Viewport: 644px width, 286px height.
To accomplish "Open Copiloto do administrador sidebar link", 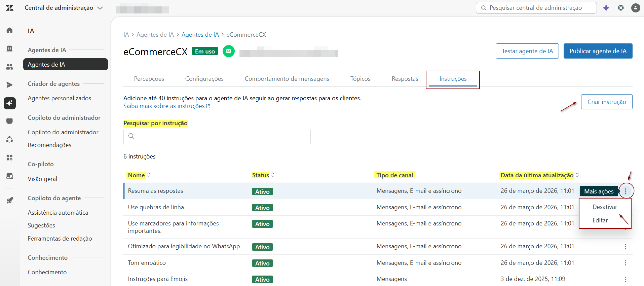I will tap(63, 132).
